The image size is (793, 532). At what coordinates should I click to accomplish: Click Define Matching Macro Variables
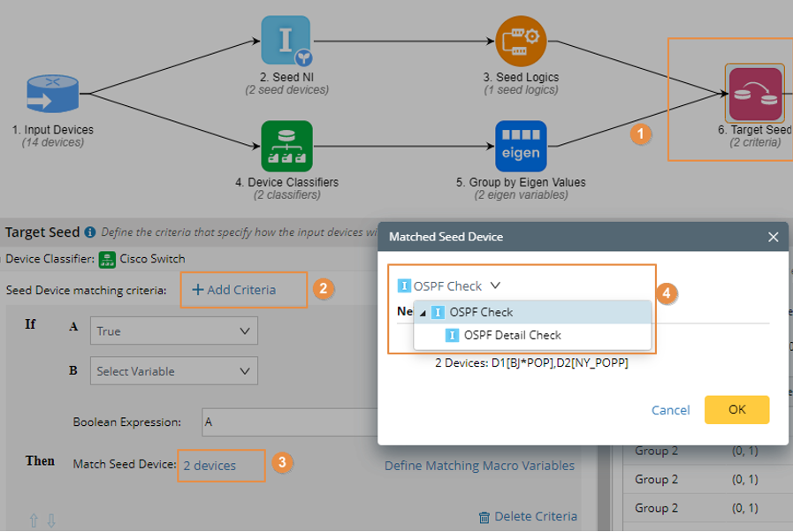(479, 465)
